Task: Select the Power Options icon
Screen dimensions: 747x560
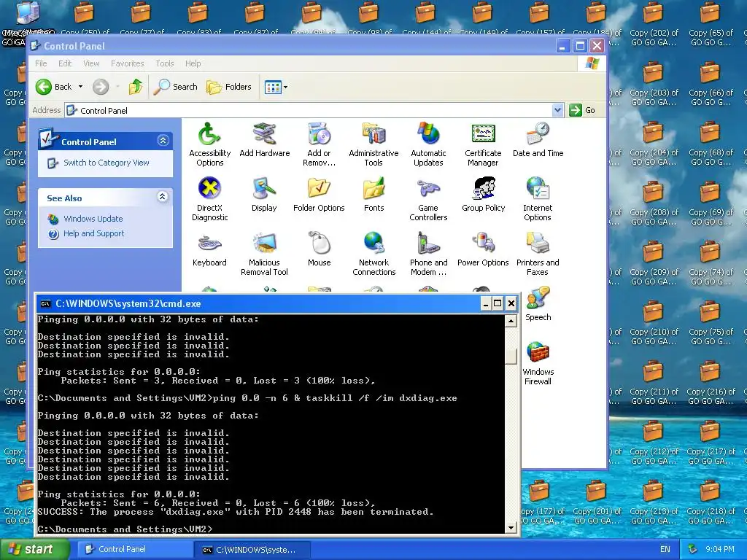Action: coord(483,250)
